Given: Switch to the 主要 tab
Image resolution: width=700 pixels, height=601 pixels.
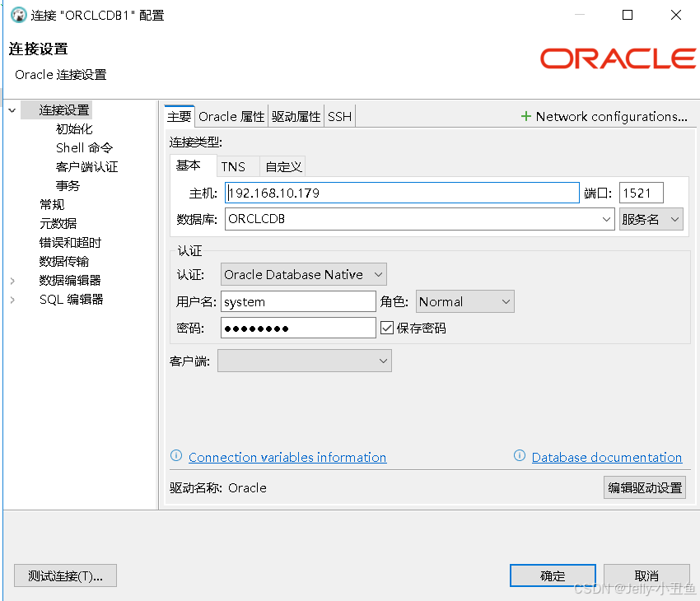Looking at the screenshot, I should [179, 116].
